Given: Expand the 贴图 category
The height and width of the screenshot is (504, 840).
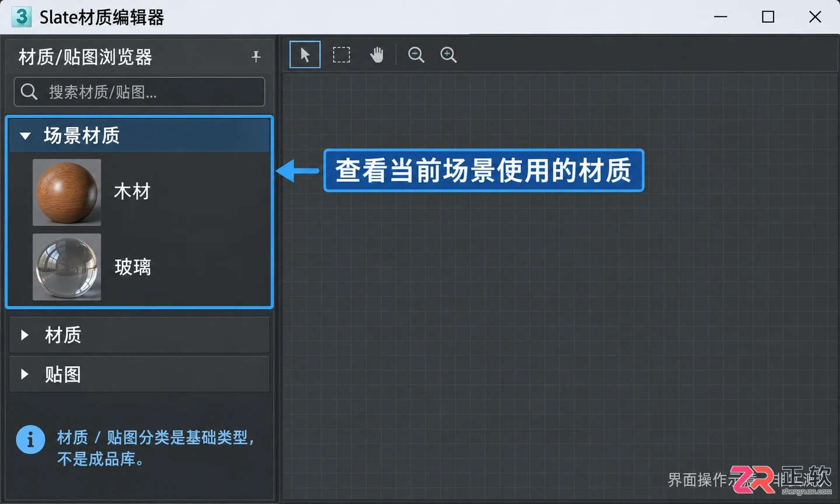Looking at the screenshot, I should click(x=24, y=374).
